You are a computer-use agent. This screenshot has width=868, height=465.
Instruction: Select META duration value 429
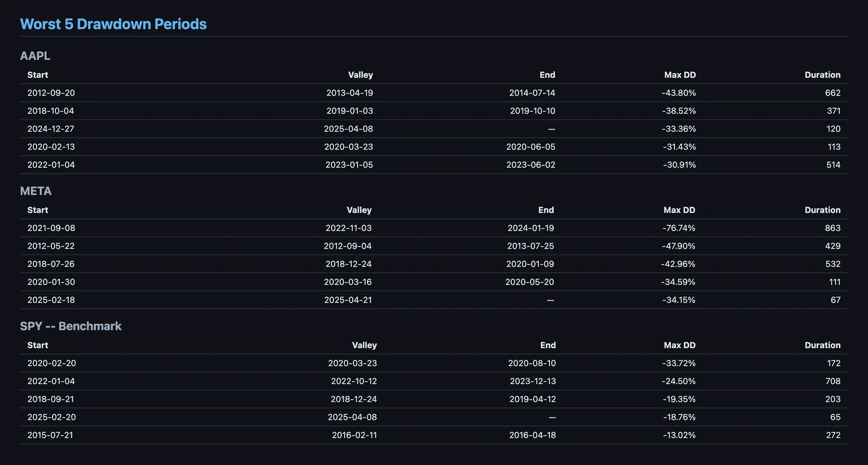tap(833, 246)
